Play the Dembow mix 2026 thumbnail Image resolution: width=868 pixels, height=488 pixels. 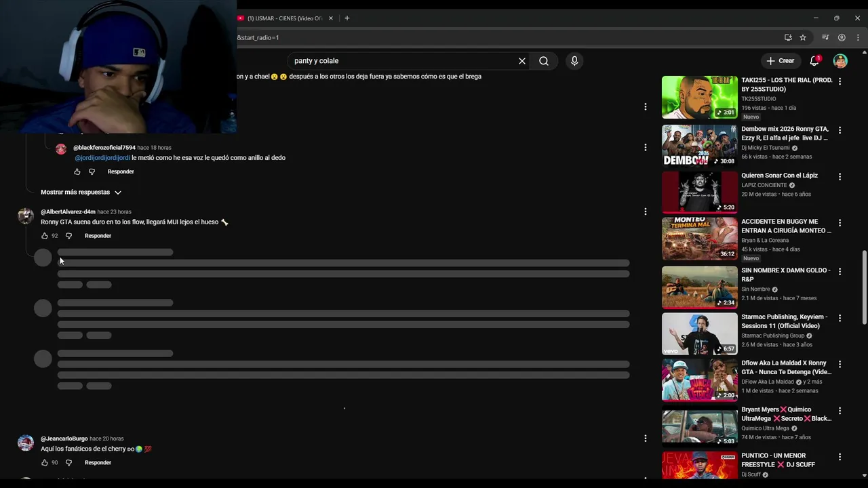[x=699, y=145]
